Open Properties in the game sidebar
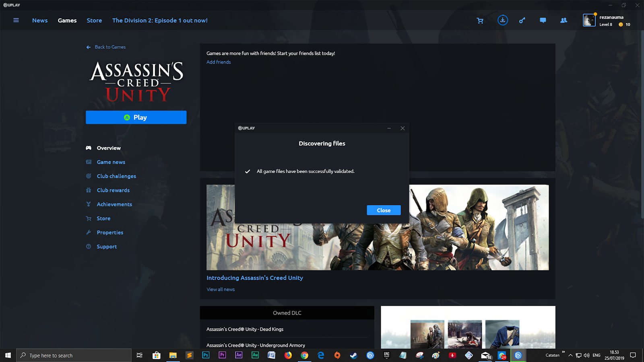644x362 pixels. [x=110, y=232]
